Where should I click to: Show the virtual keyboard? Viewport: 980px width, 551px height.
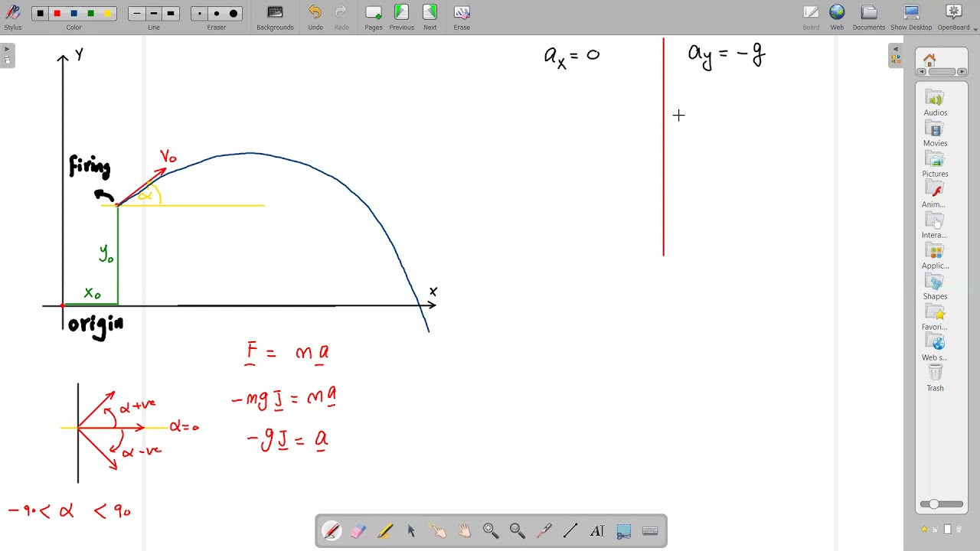point(650,531)
